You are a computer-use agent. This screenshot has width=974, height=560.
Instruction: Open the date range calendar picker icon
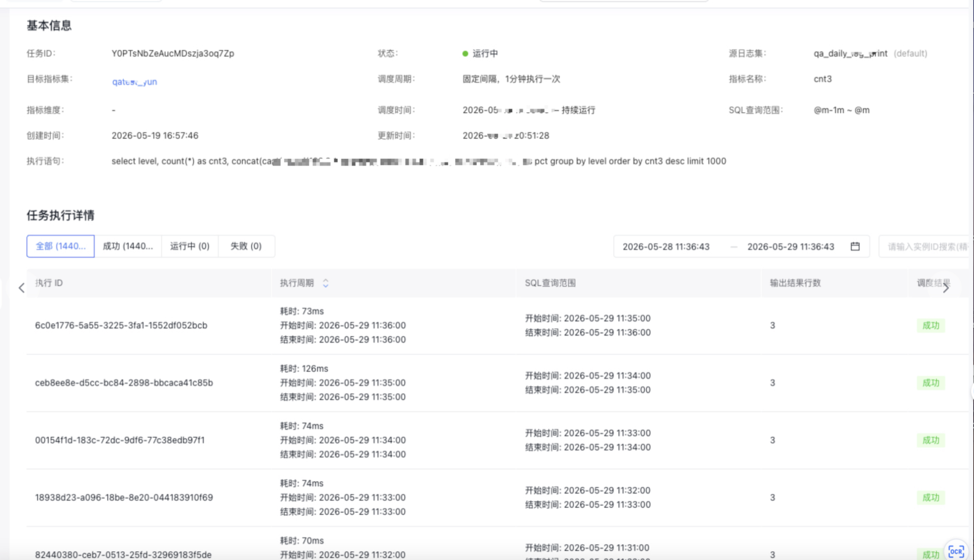855,246
